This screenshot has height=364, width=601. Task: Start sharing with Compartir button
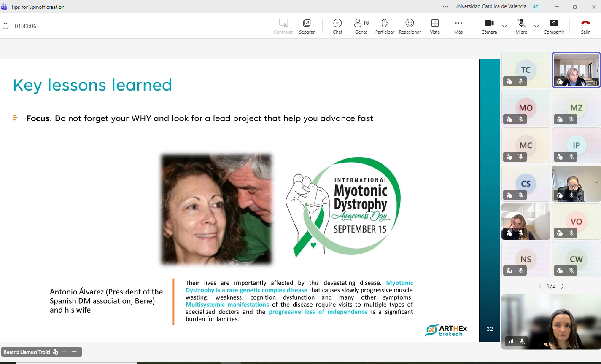[x=554, y=26]
